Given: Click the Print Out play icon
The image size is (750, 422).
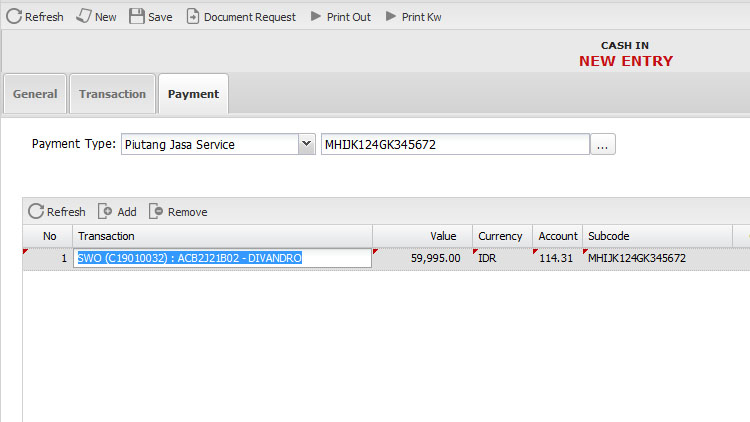Looking at the screenshot, I should (x=316, y=17).
